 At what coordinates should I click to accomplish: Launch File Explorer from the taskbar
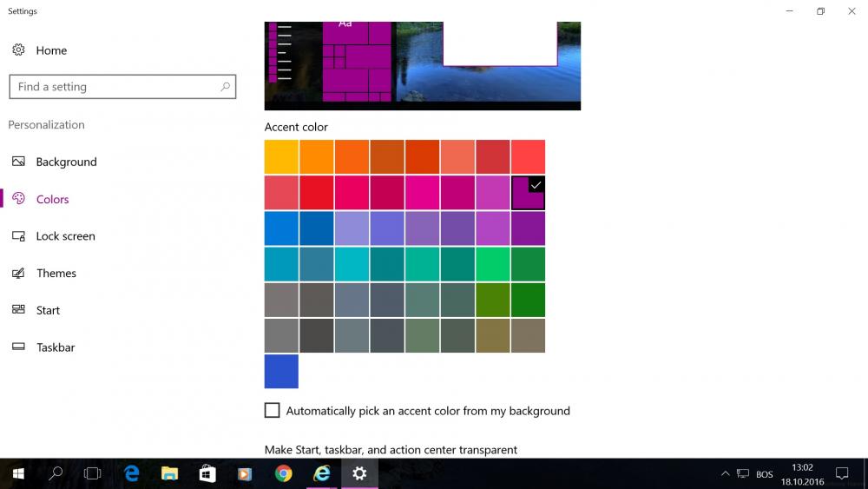click(x=169, y=473)
